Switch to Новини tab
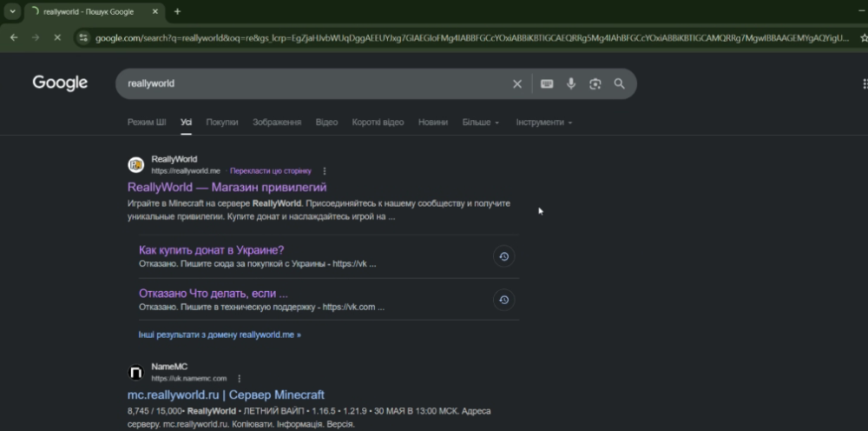The image size is (868, 431). point(433,123)
